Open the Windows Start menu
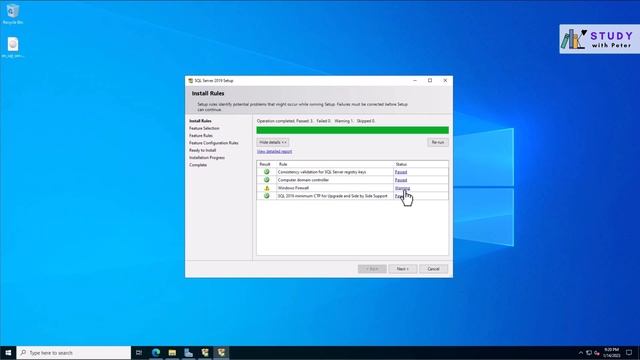 coord(8,353)
